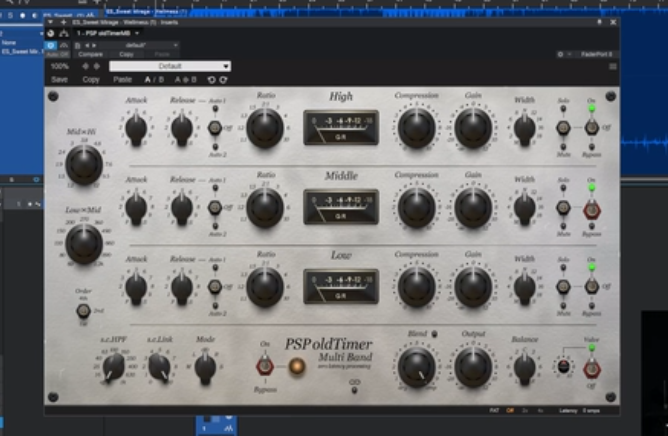Image resolution: width=668 pixels, height=436 pixels.
Task: Click the Mode selector knob
Action: click(x=205, y=367)
